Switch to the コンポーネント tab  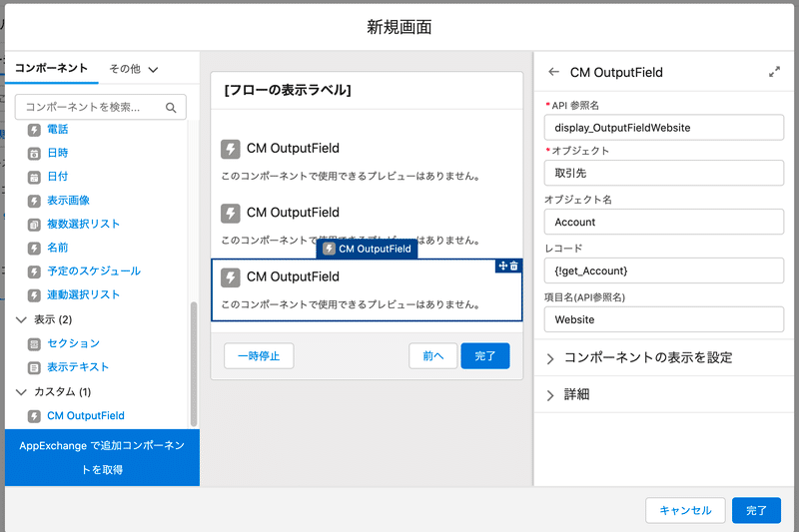point(51,68)
